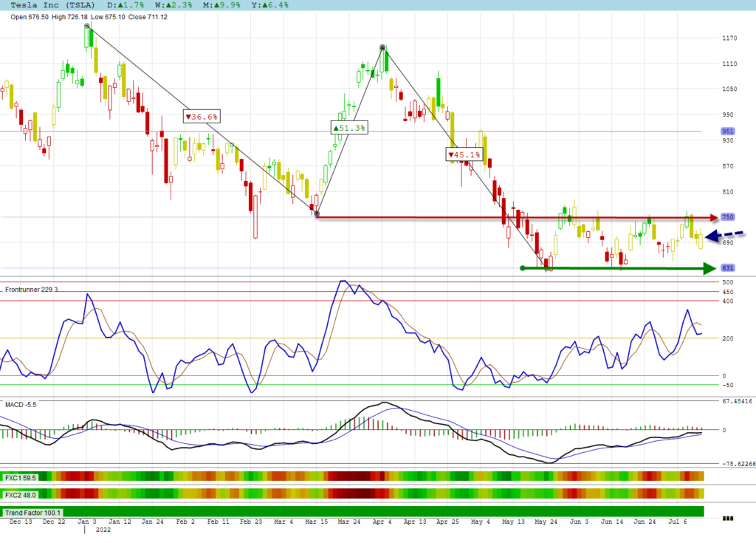Screen dimensions: 756x543
Task: Click the daily change D:▲1.7% value
Action: click(126, 5)
